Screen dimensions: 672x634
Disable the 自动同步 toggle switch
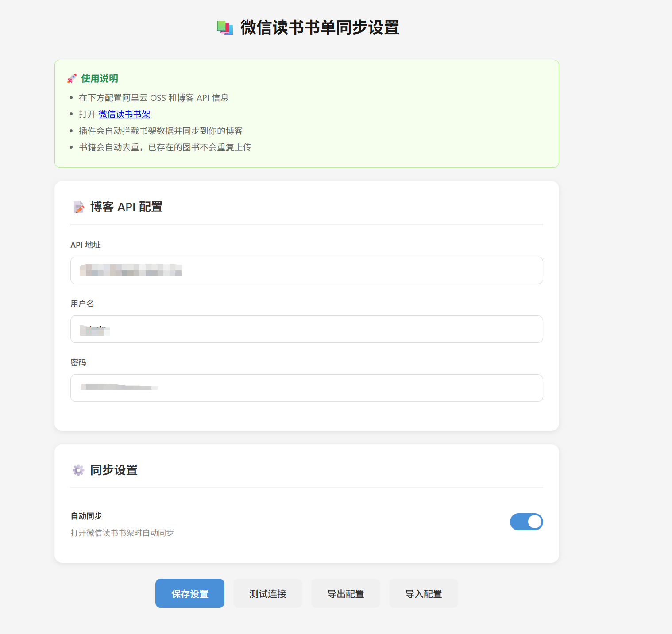(x=526, y=522)
